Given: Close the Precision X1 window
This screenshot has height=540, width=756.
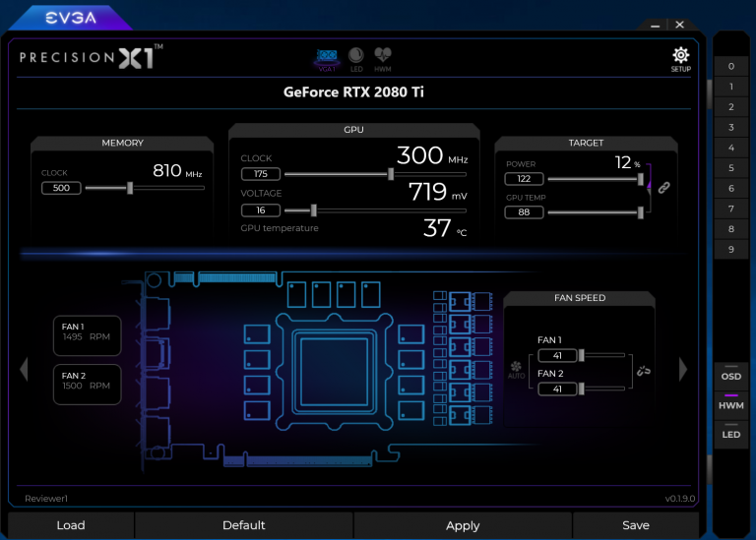Looking at the screenshot, I should [x=680, y=25].
